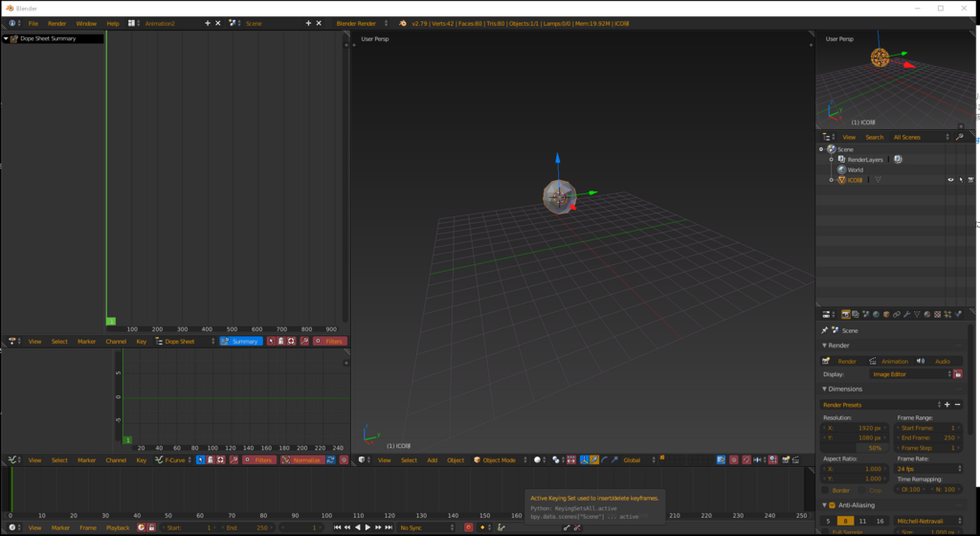The width and height of the screenshot is (980, 536).
Task: Click the Normalize button in graph editor
Action: coord(301,459)
